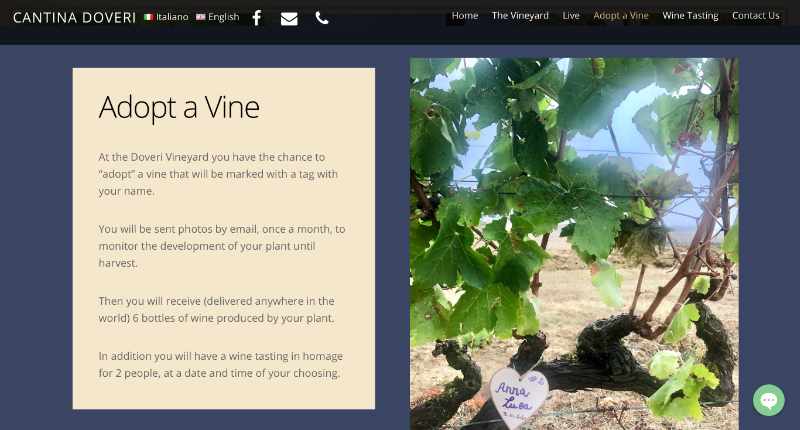Click the paragraph about 6 wine bottles

217,310
